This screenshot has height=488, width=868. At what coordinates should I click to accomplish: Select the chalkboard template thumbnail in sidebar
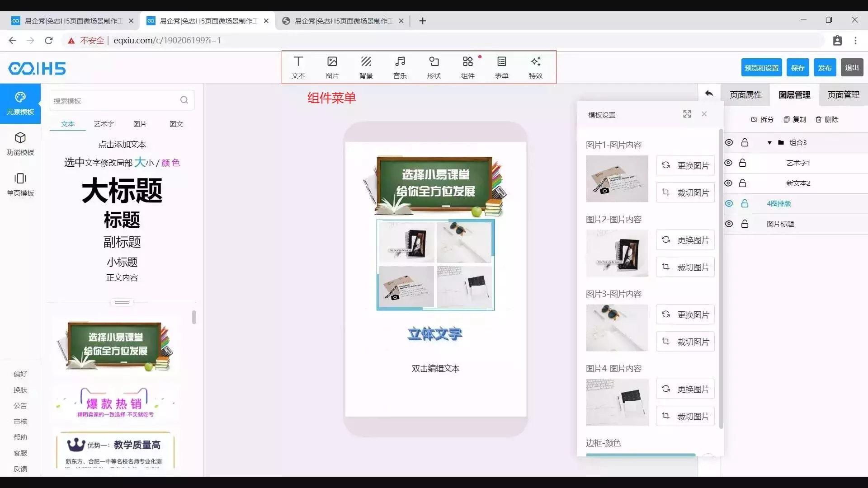115,346
